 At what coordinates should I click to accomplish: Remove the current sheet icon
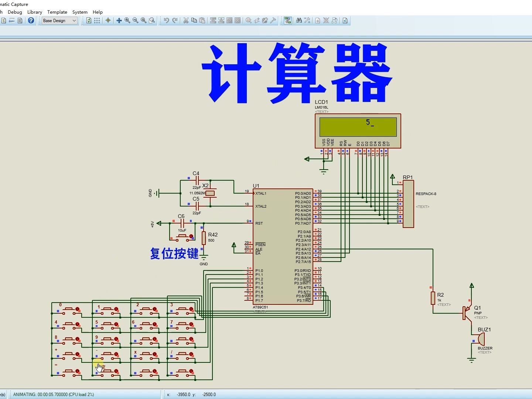pyautogui.click(x=326, y=20)
